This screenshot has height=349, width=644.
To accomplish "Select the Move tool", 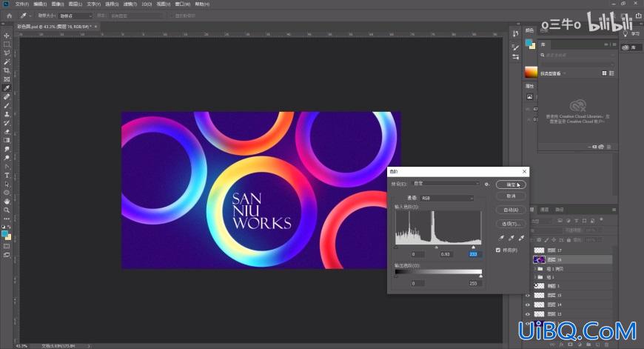I will click(7, 36).
